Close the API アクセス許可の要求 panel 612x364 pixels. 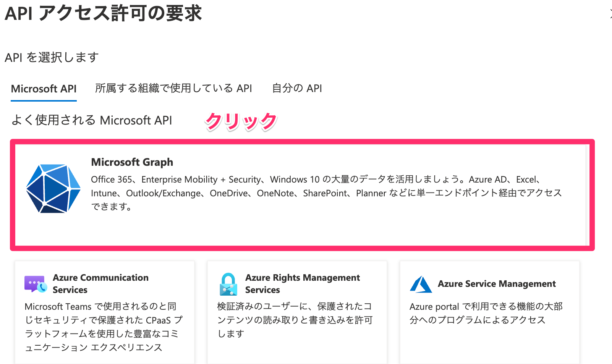[x=610, y=15]
